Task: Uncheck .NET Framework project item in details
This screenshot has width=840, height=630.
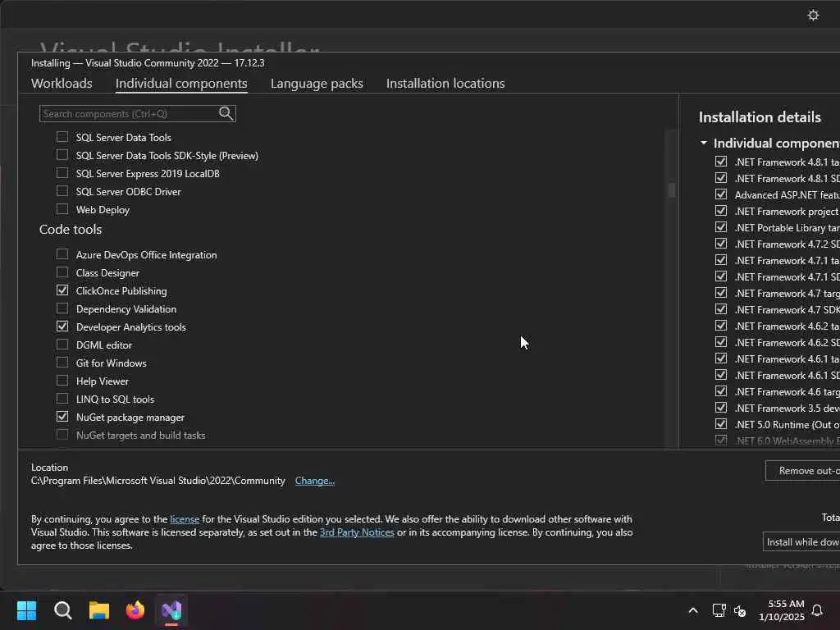Action: (721, 211)
